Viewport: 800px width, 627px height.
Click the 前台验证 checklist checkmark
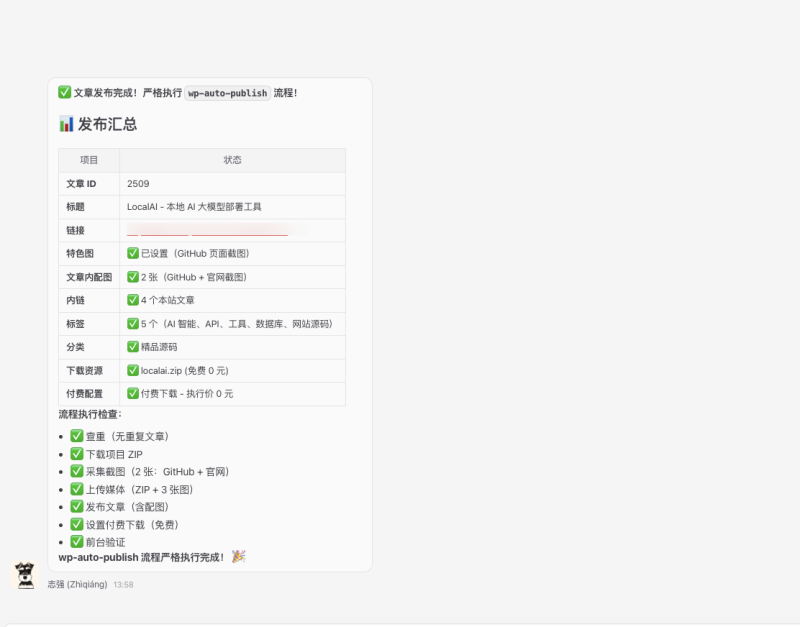tap(78, 542)
